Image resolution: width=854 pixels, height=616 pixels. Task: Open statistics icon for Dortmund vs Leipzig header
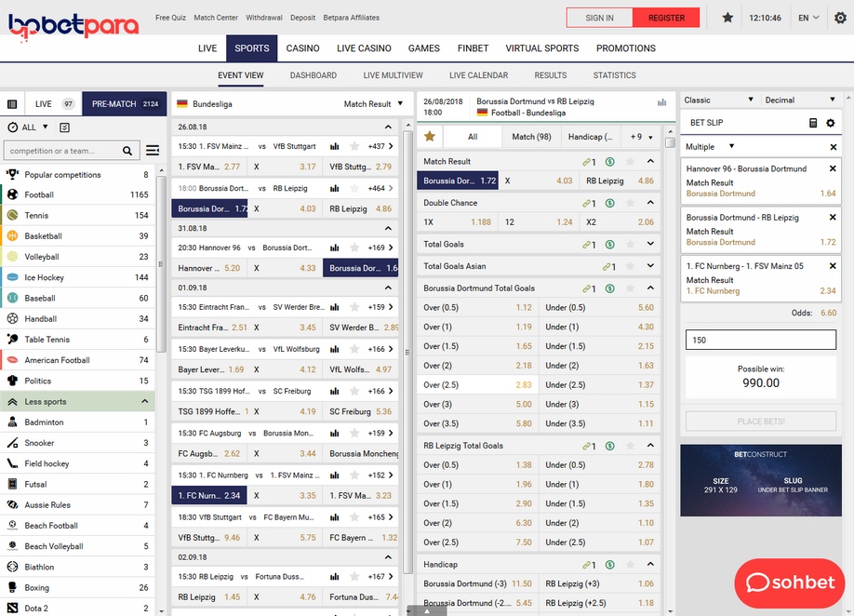(661, 102)
